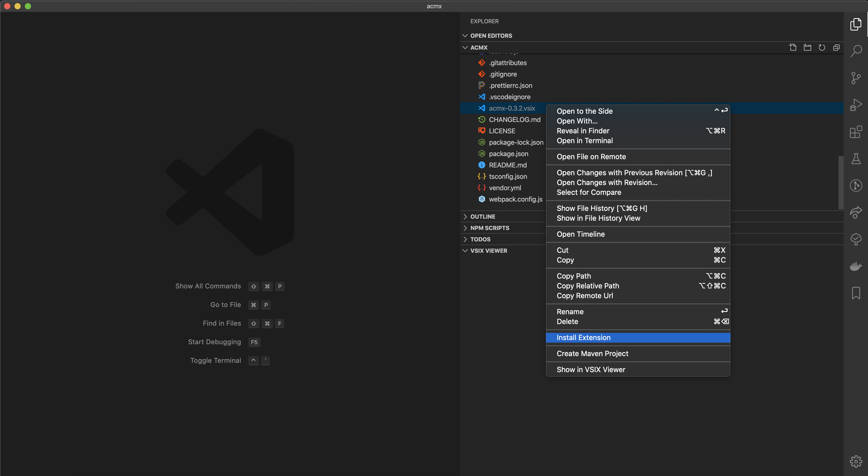Click the green zoom window button
Image resolution: width=868 pixels, height=476 pixels.
coord(28,6)
